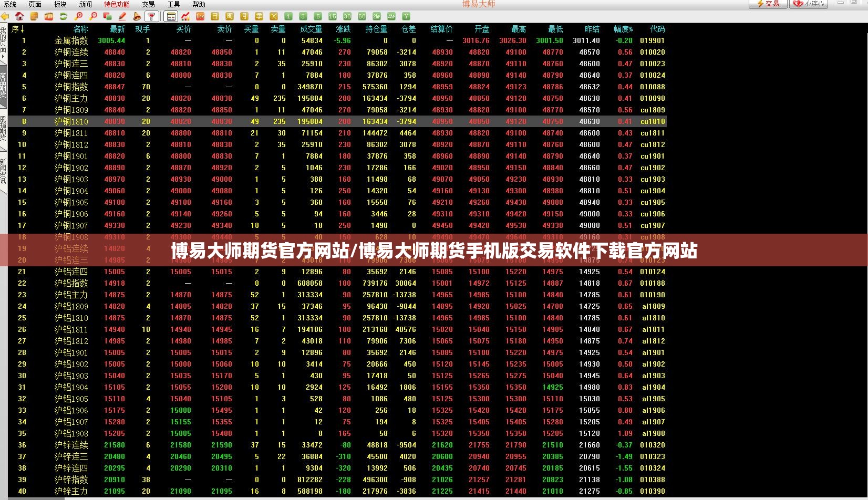Select the green Y period button
The width and height of the screenshot is (868, 500).
406,16
